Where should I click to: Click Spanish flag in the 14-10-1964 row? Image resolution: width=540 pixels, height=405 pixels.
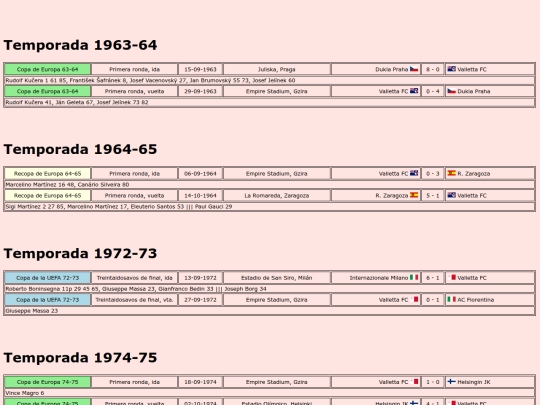[414, 195]
